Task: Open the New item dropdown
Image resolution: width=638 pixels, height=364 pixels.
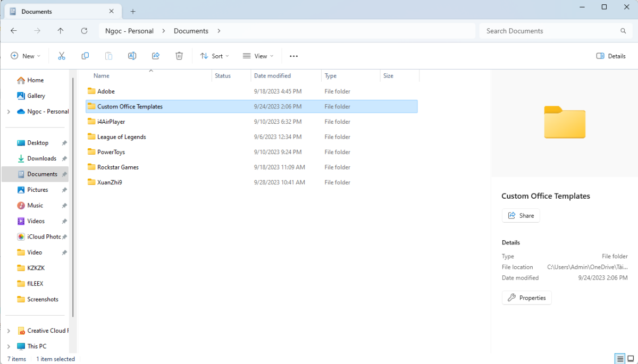Action: click(26, 56)
